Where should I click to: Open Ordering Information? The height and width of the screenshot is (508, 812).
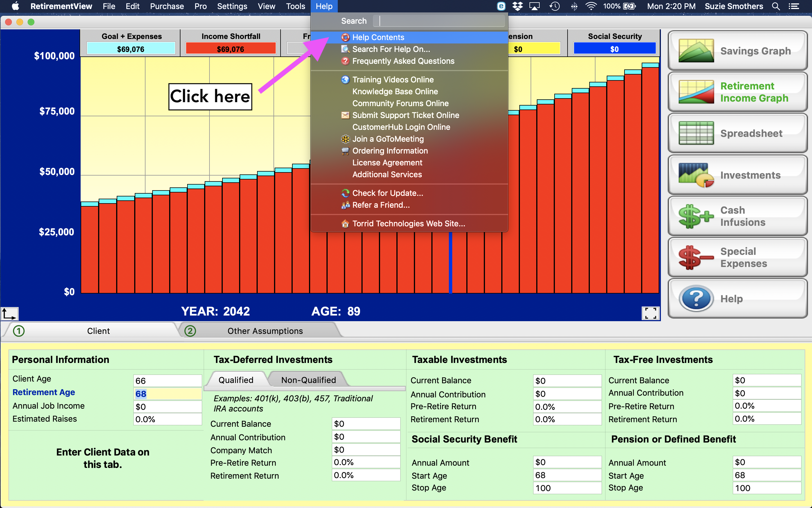point(409,150)
